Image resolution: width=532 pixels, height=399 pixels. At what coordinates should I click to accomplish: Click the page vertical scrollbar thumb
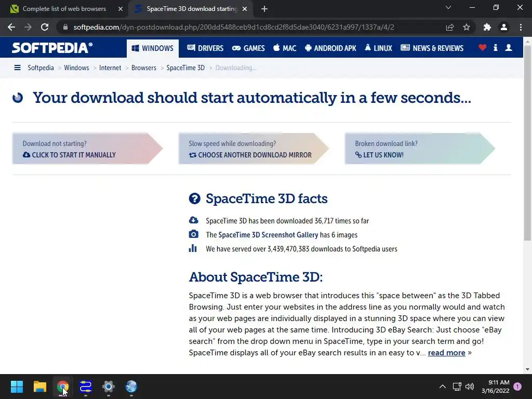(527, 142)
